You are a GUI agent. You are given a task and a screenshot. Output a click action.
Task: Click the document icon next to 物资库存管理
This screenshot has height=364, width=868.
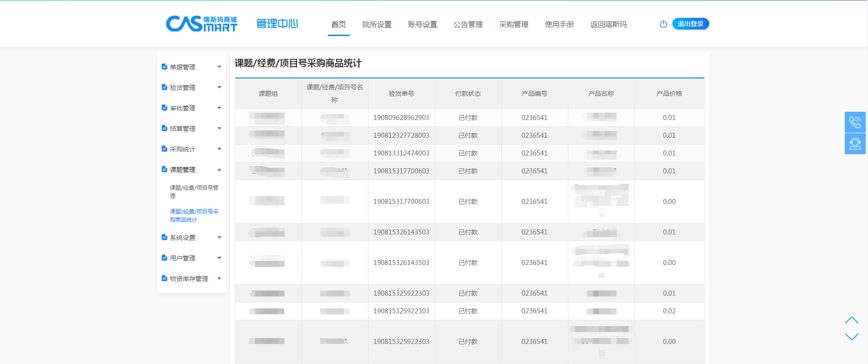[164, 278]
